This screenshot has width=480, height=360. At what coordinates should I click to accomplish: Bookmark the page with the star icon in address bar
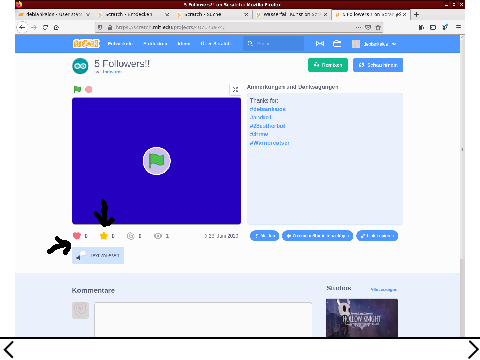[378, 27]
